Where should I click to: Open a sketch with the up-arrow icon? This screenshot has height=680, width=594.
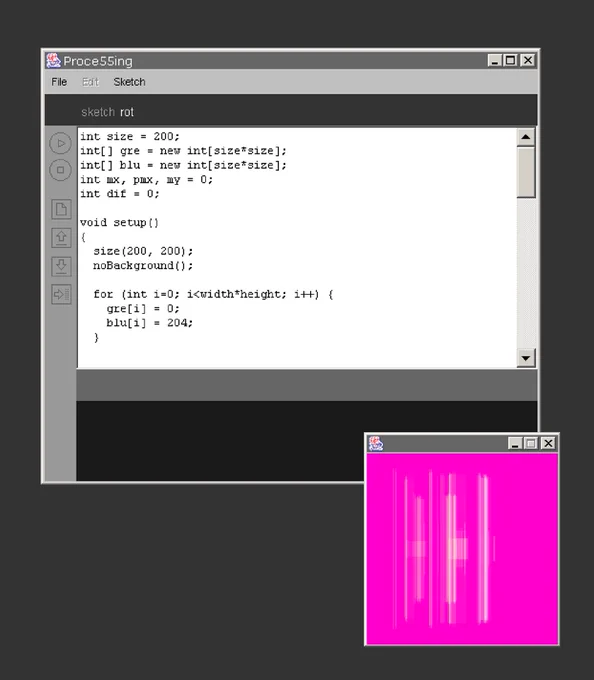[x=61, y=238]
